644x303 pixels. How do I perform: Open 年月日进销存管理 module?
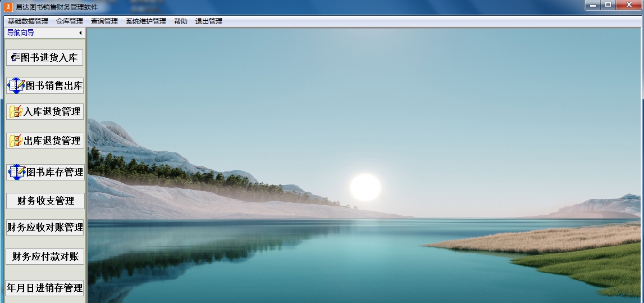pyautogui.click(x=45, y=288)
